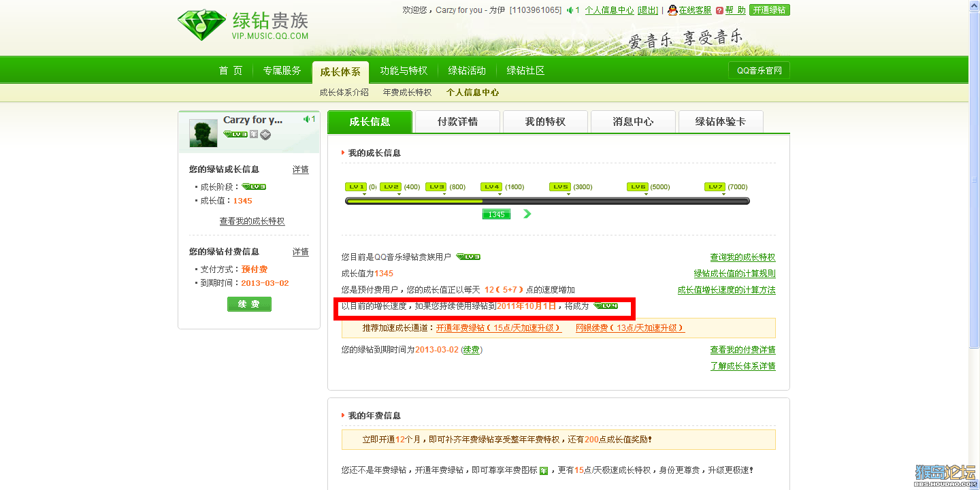The width and height of the screenshot is (980, 490).
Task: Click the LV5 (3000) marker
Action: click(560, 186)
